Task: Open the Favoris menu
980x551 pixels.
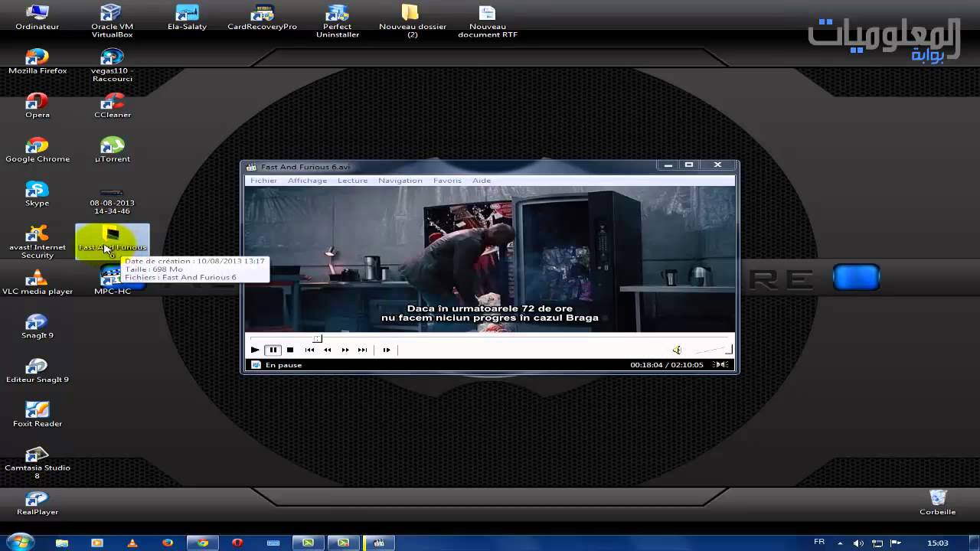Action: 447,181
